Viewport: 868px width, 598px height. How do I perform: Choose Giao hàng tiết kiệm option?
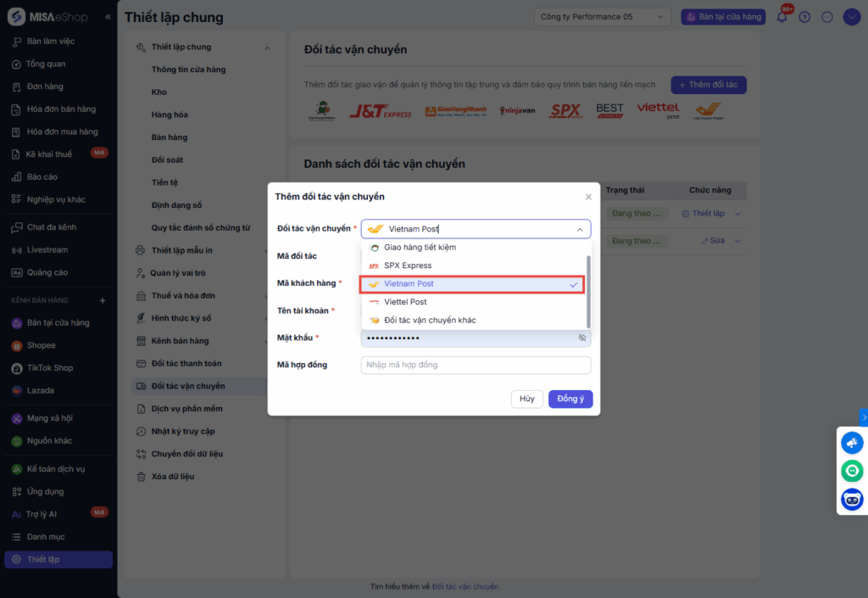(473, 248)
